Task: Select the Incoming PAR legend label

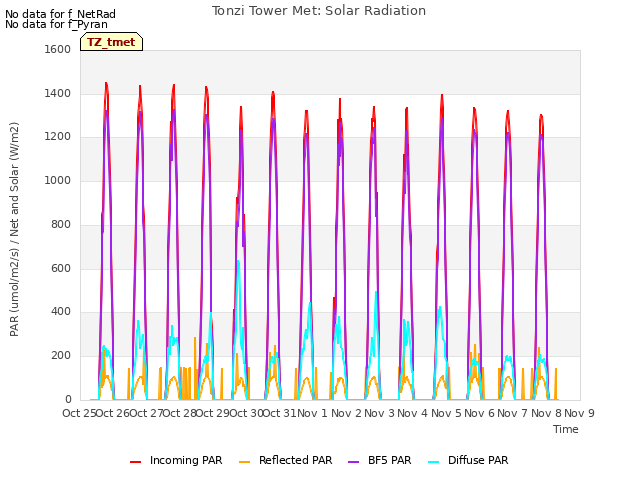Action: pos(186,460)
